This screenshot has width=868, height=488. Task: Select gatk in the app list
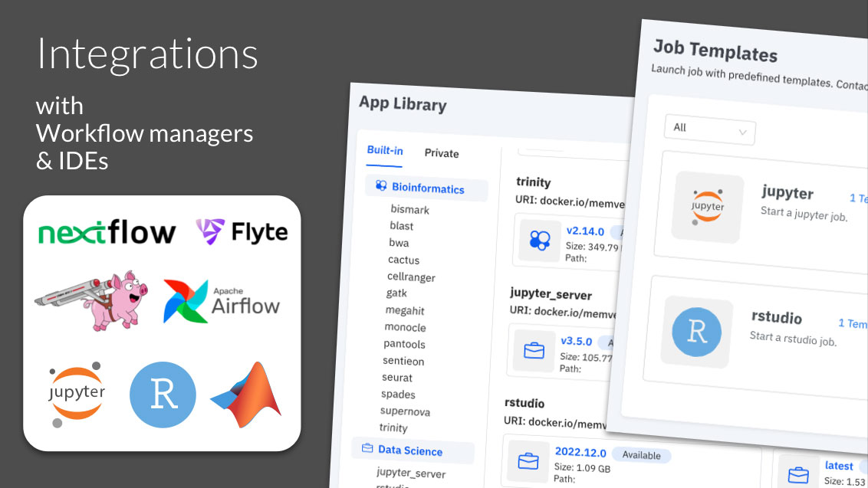[x=396, y=293]
